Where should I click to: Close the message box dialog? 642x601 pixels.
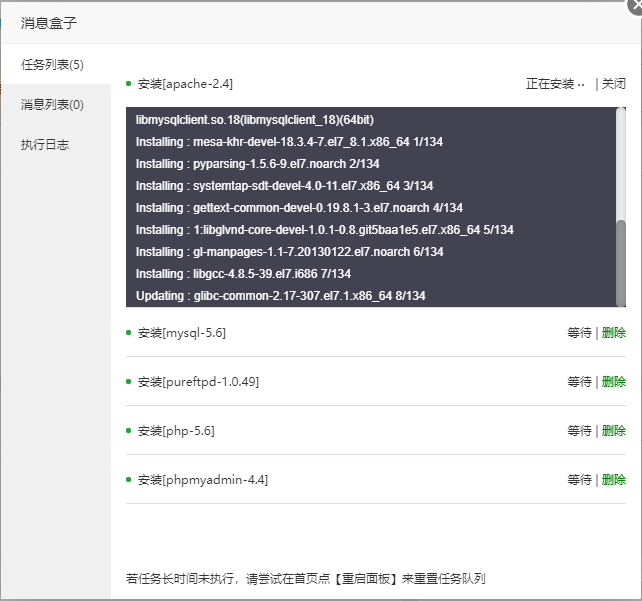click(636, 6)
